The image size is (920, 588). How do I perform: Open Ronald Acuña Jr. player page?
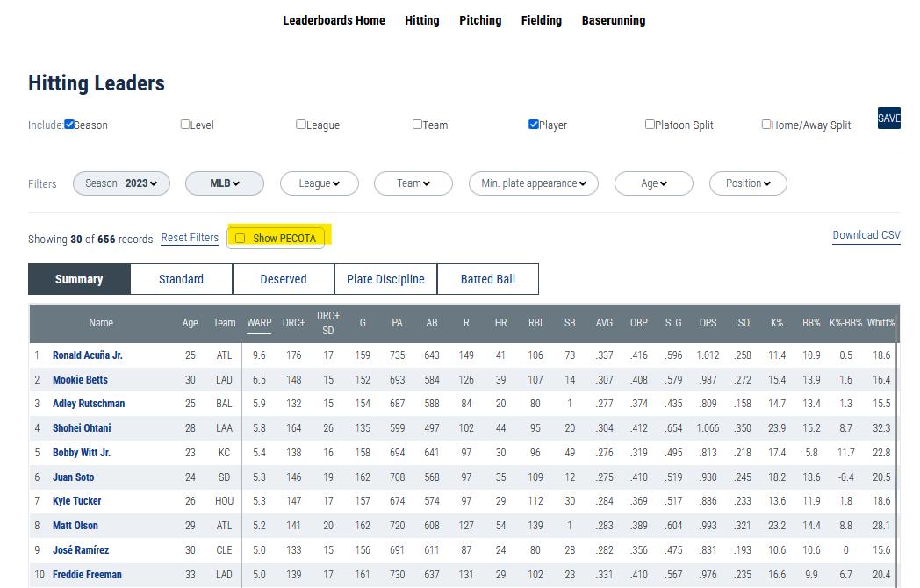(88, 355)
